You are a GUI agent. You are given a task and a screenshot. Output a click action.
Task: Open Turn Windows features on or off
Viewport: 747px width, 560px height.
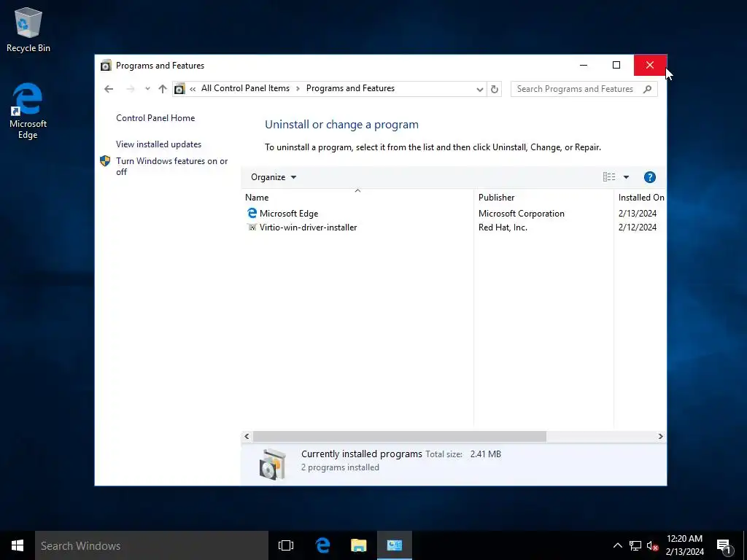pyautogui.click(x=172, y=166)
